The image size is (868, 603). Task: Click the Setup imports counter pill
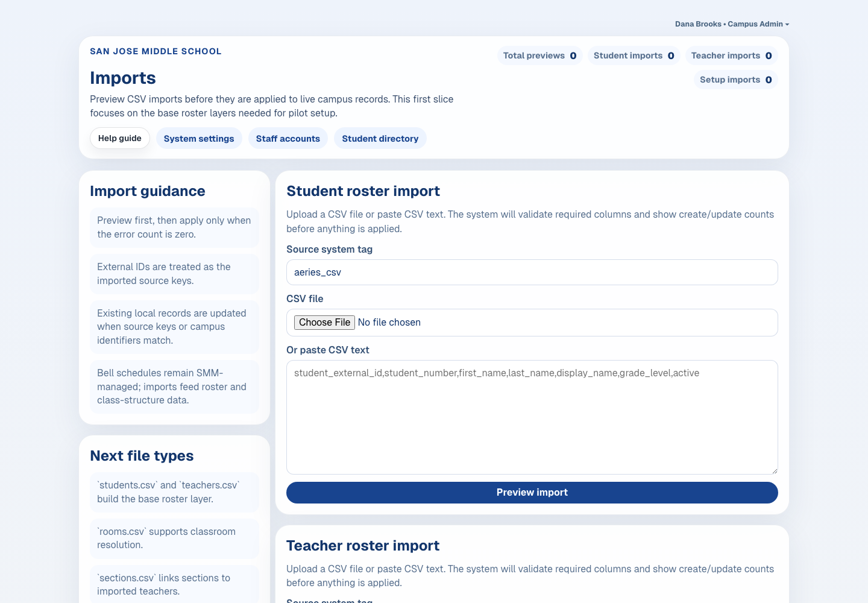tap(736, 80)
